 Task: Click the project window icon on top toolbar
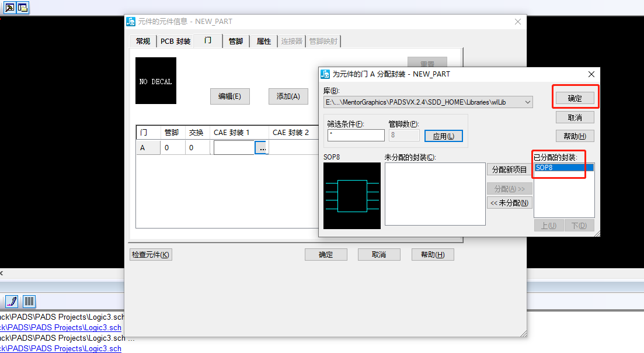coord(23,8)
